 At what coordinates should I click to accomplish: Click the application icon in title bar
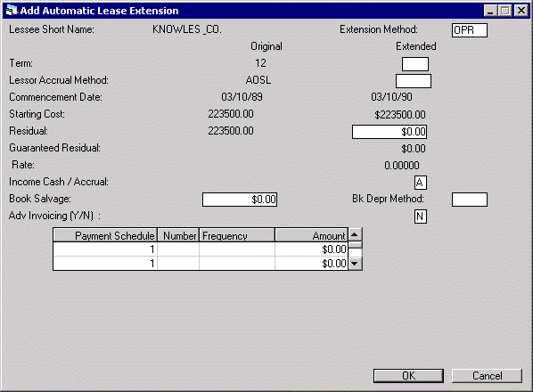pyautogui.click(x=12, y=11)
